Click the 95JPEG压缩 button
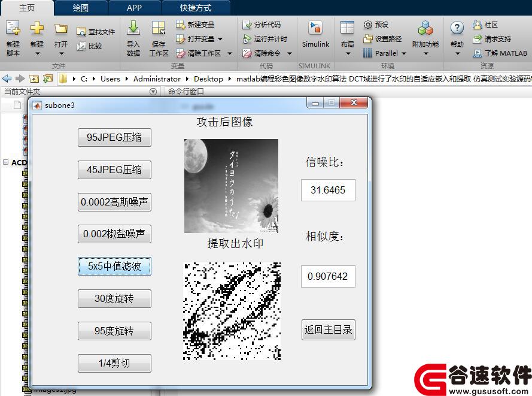 [x=114, y=137]
